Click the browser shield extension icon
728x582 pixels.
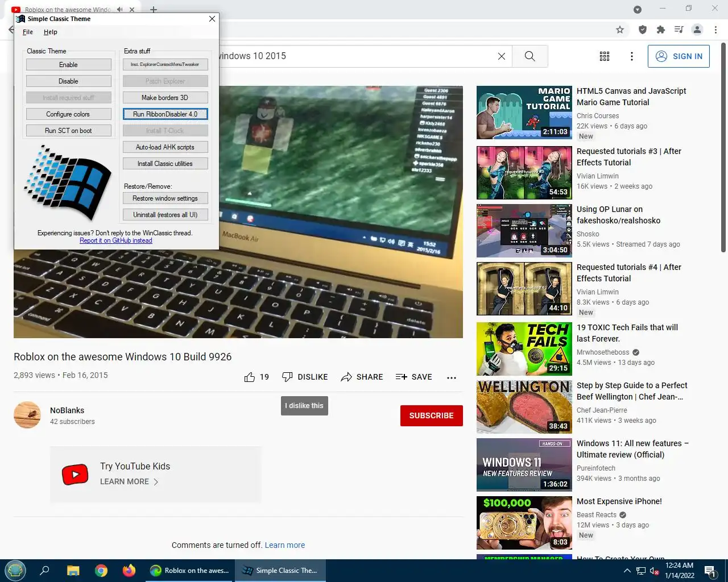pos(643,30)
